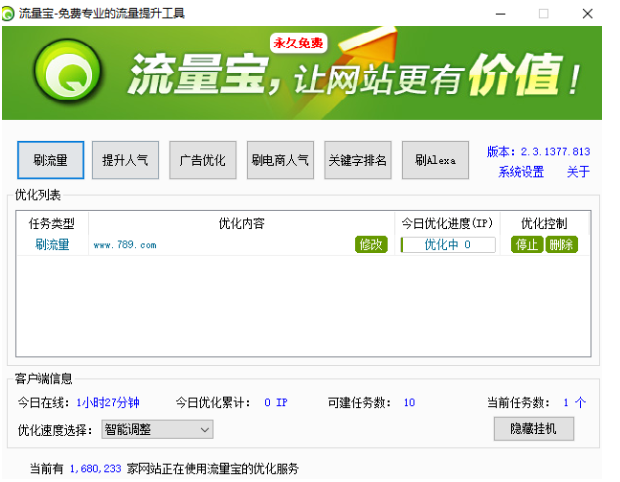Click the small app icon in title bar
This screenshot has width=620, height=482.
[8, 14]
